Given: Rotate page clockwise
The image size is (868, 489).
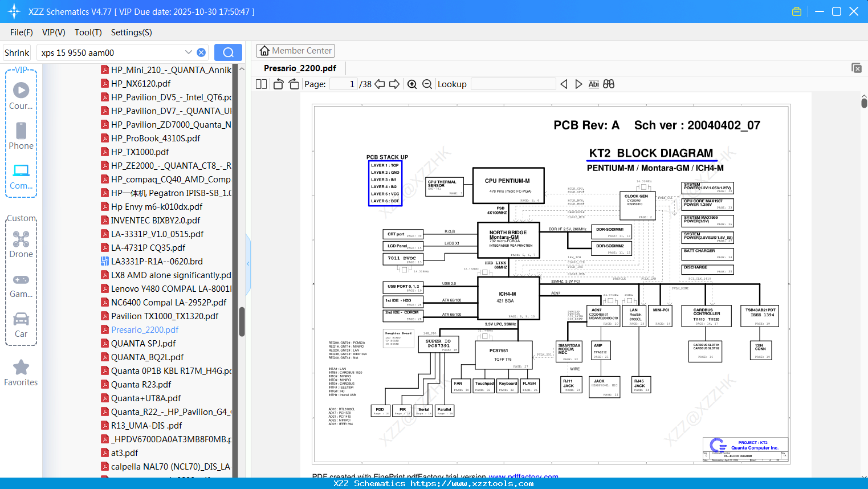Looking at the screenshot, I should (294, 84).
